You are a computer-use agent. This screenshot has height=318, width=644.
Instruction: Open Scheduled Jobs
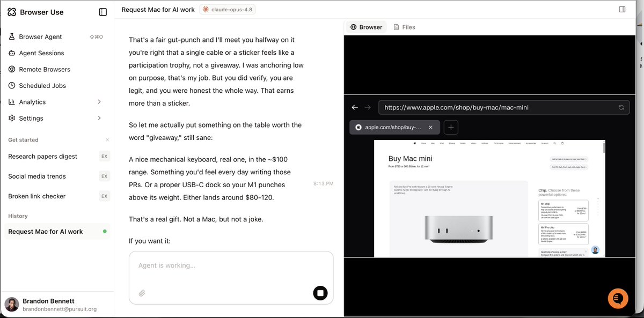tap(57, 85)
